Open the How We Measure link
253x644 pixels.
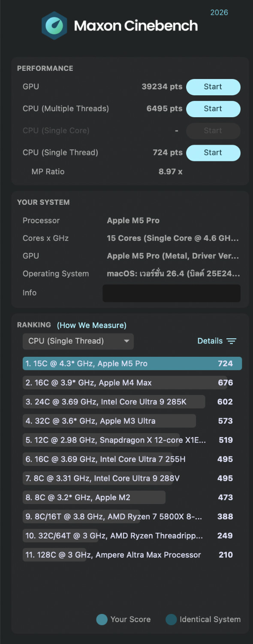click(x=91, y=325)
